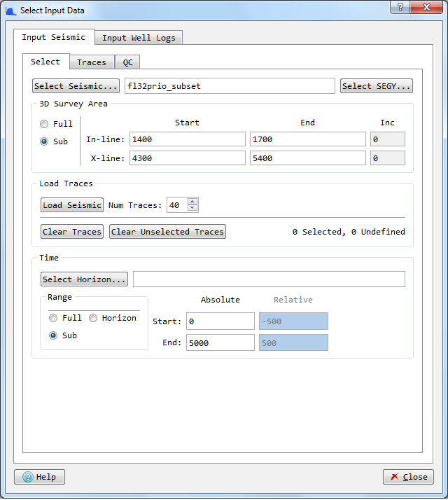Click the title bar help question mark icon
The height and width of the screenshot is (500, 448).
point(400,7)
